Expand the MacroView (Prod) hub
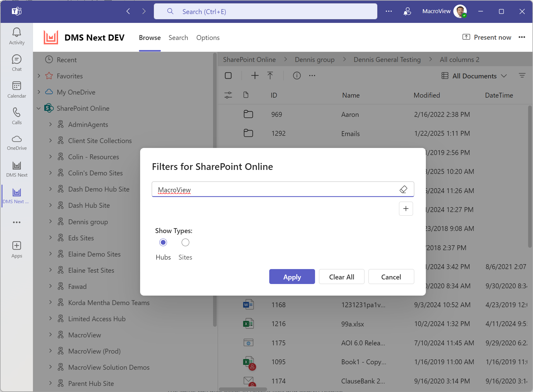 [x=50, y=351]
